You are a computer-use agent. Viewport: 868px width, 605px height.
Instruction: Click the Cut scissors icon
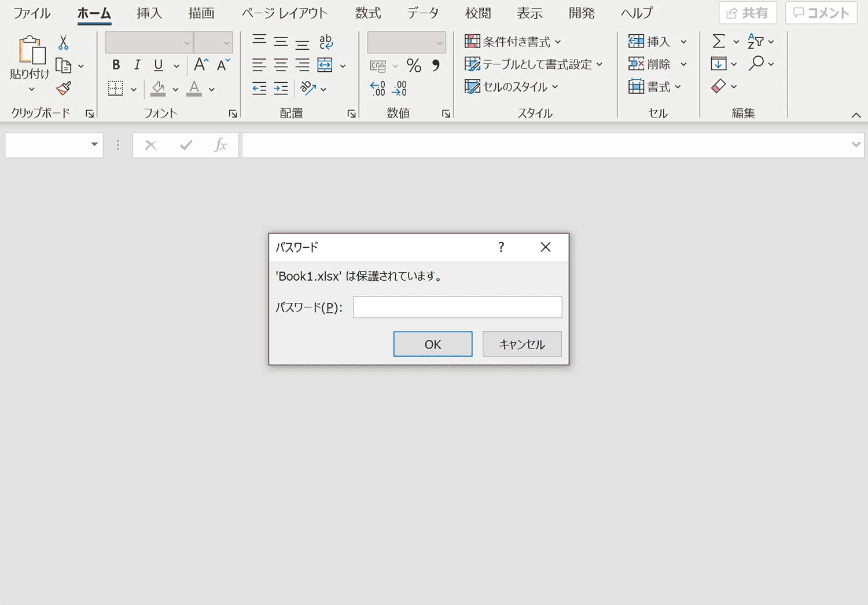click(64, 42)
